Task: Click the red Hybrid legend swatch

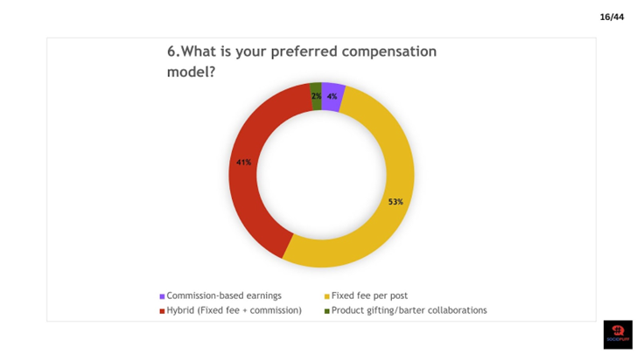Action: click(162, 311)
